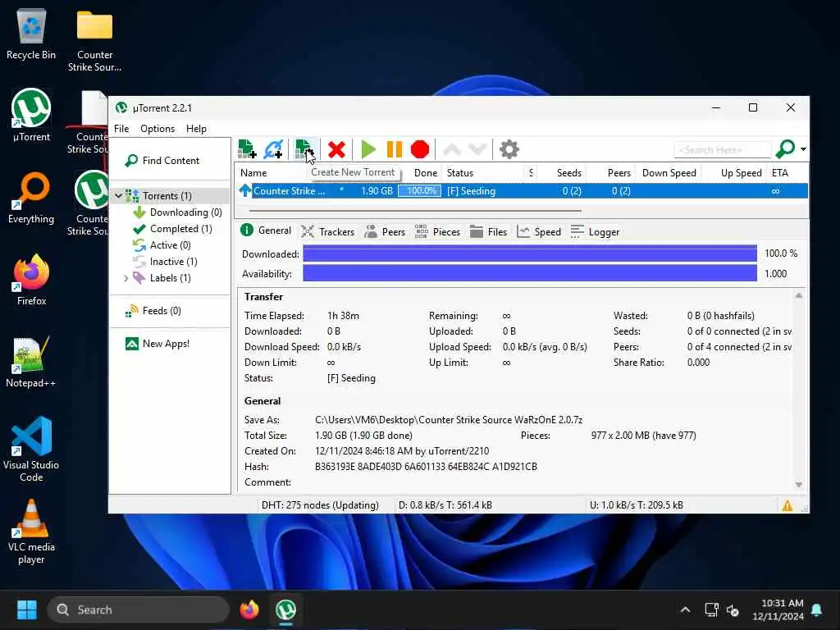Click the Create New Torrent icon

click(304, 149)
